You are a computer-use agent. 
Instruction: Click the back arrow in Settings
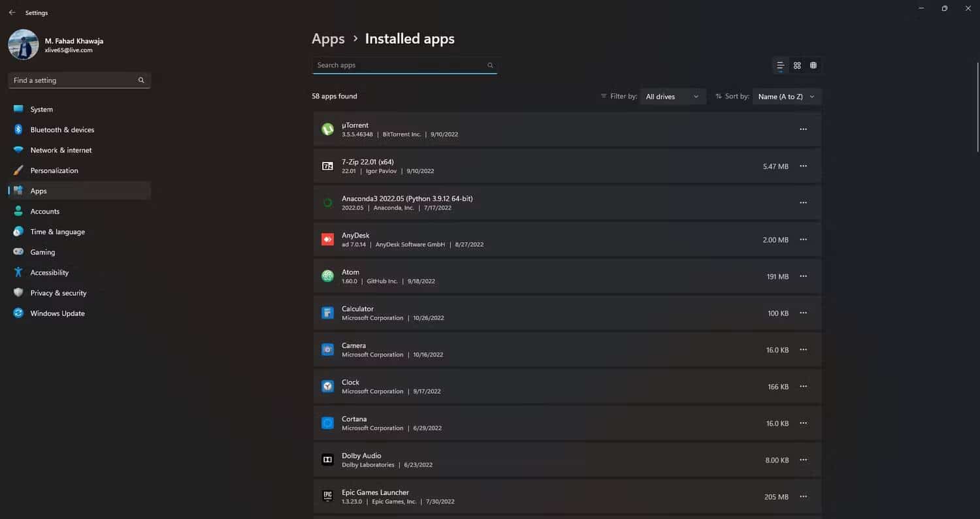coord(13,12)
